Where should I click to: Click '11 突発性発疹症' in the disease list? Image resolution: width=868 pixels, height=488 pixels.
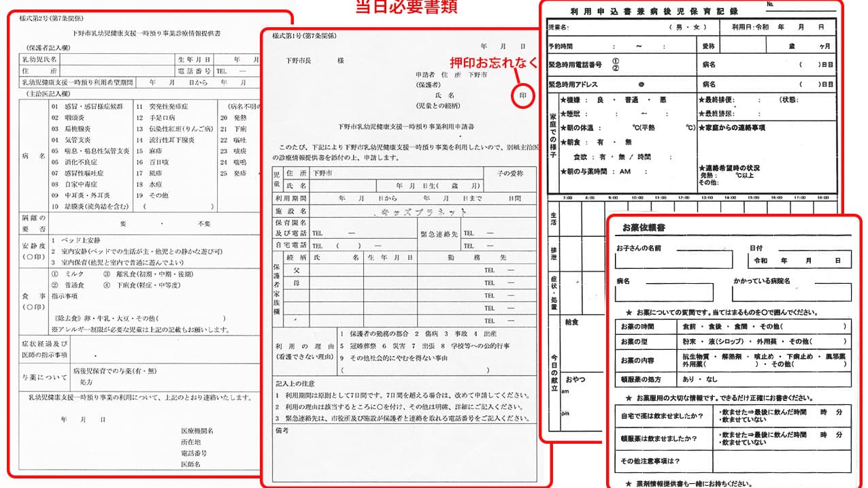click(x=162, y=107)
